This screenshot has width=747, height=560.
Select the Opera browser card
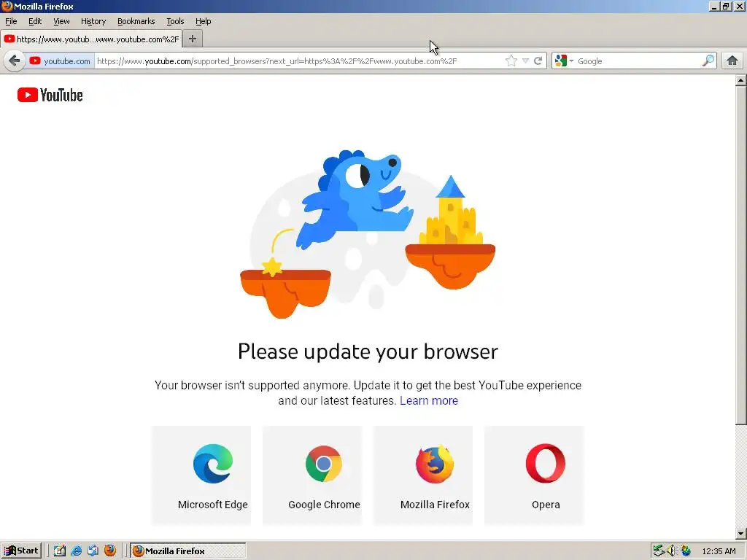(534, 475)
